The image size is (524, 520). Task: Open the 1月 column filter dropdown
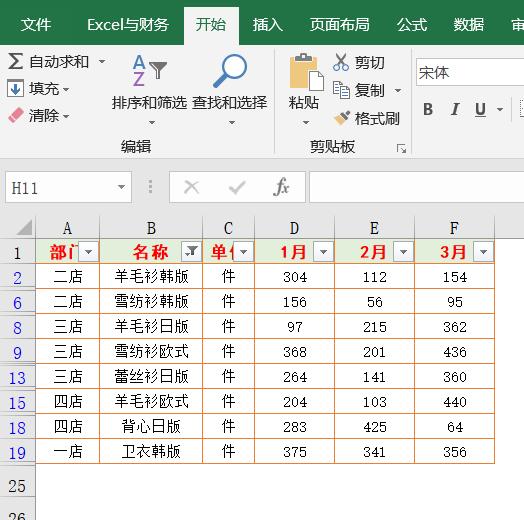(x=323, y=251)
